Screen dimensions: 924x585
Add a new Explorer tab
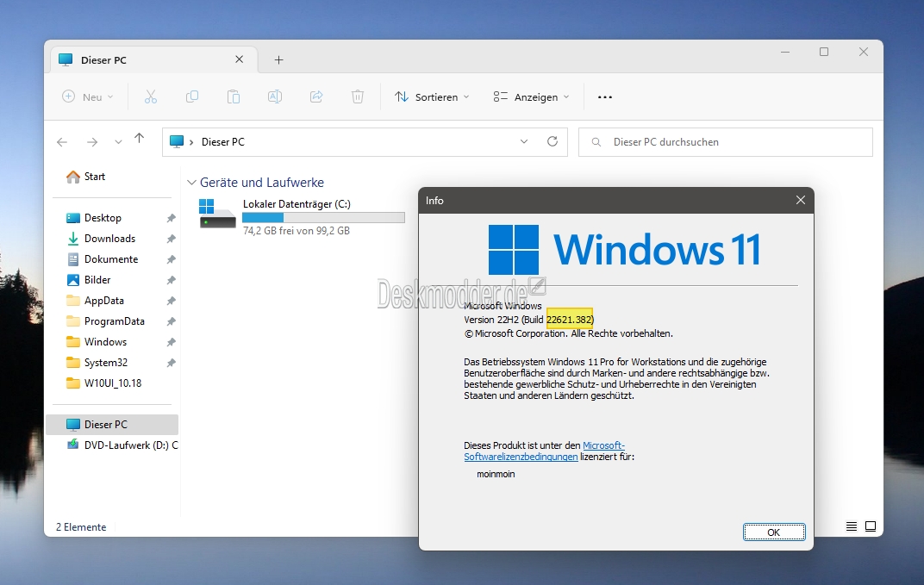(x=278, y=59)
